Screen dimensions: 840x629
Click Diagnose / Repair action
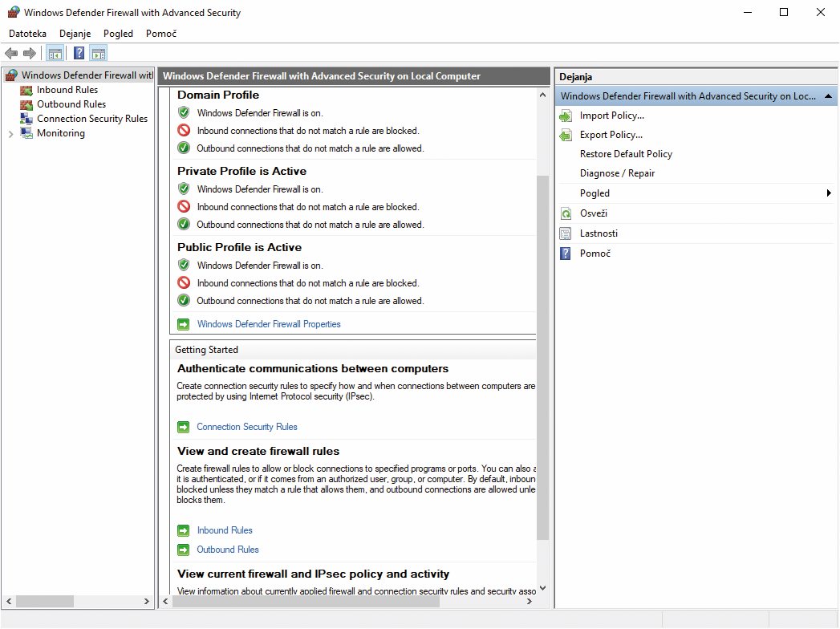(617, 173)
